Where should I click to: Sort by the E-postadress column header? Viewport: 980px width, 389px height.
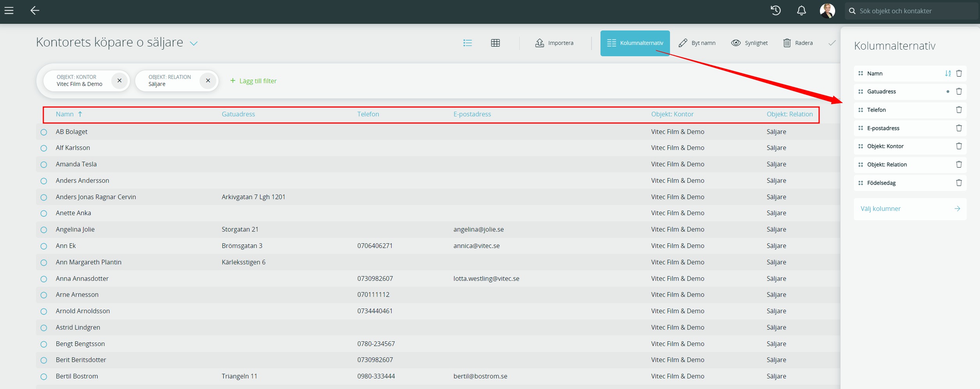pyautogui.click(x=472, y=114)
